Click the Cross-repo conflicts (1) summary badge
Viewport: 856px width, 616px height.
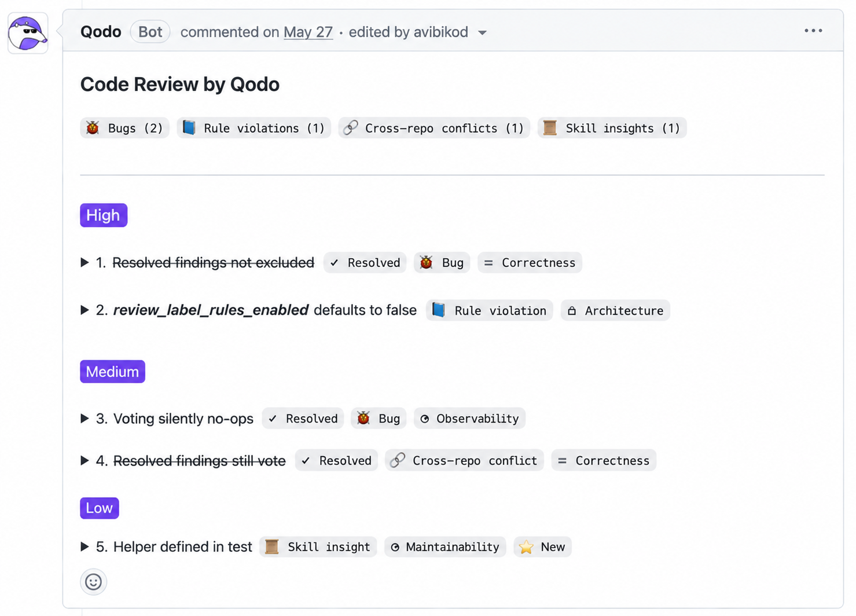434,128
